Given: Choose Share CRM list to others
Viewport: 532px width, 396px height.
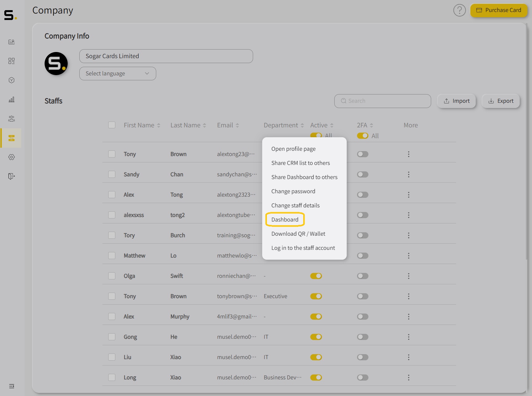Looking at the screenshot, I should tap(304, 163).
